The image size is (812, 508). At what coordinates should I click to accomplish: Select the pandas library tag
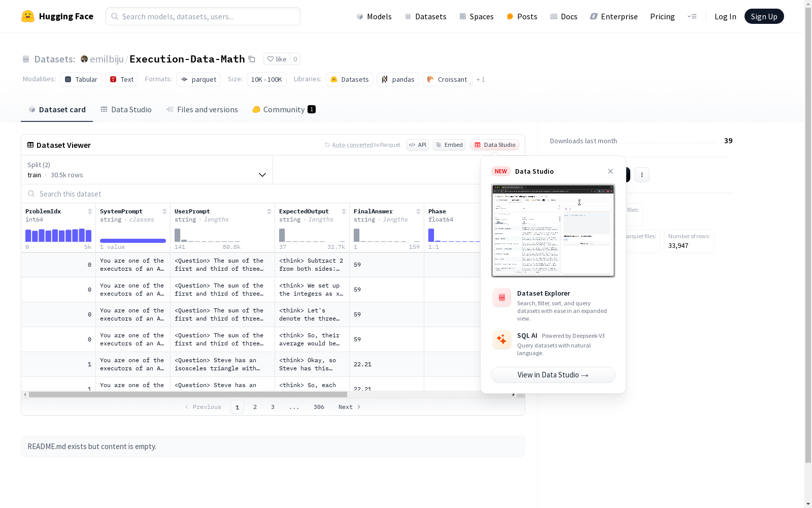coord(398,79)
